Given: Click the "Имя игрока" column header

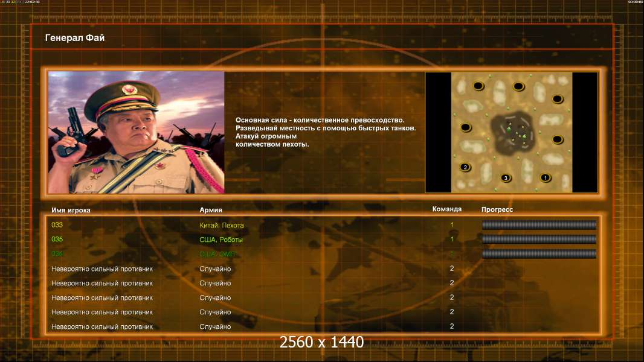Looking at the screenshot, I should [71, 210].
